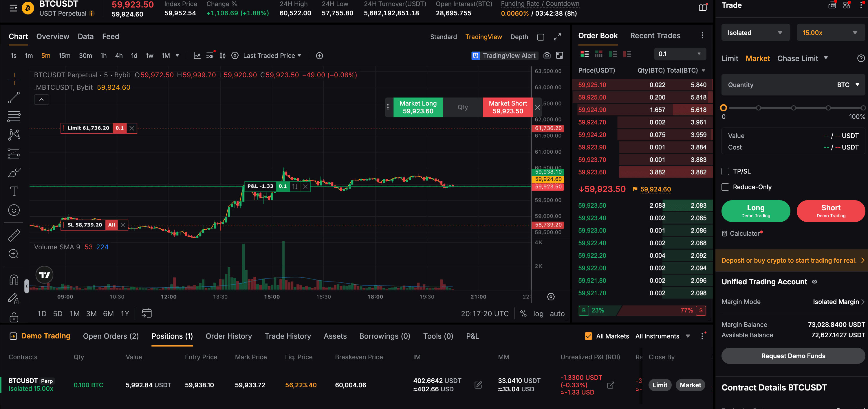Viewport: 868px width, 409px height.
Task: Select the pattern drawing tool
Action: pyautogui.click(x=14, y=135)
